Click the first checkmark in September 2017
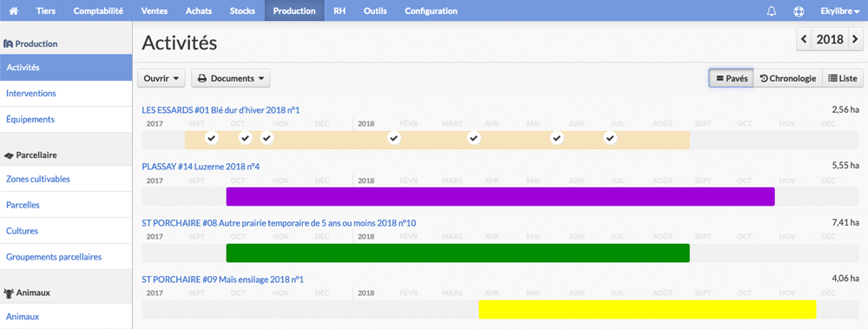 tap(212, 138)
